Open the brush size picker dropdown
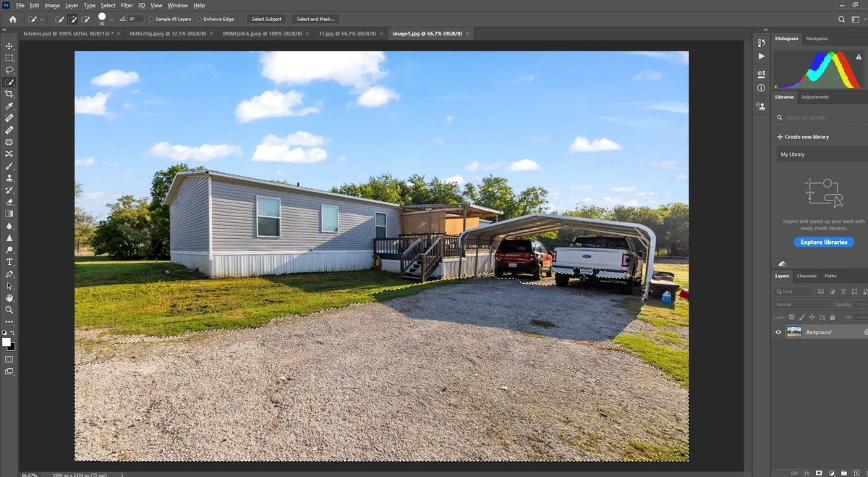Screen dimensions: 868x477 point(111,19)
